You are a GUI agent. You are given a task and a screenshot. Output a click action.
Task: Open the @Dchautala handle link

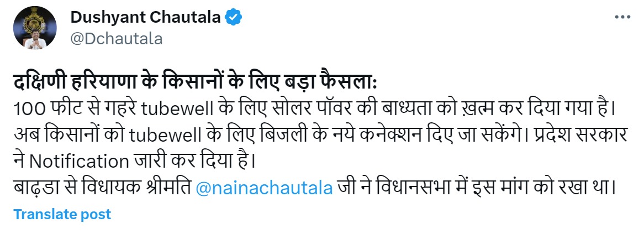116,38
